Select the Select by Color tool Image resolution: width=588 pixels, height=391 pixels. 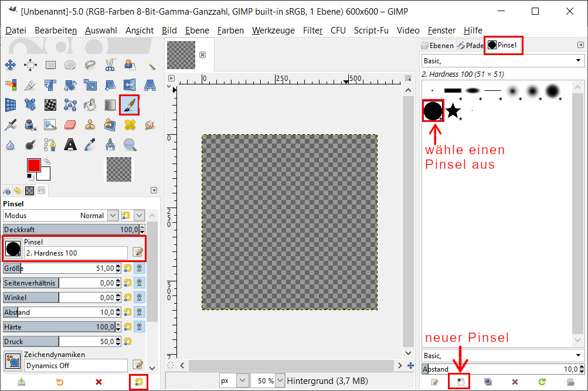tap(11, 85)
